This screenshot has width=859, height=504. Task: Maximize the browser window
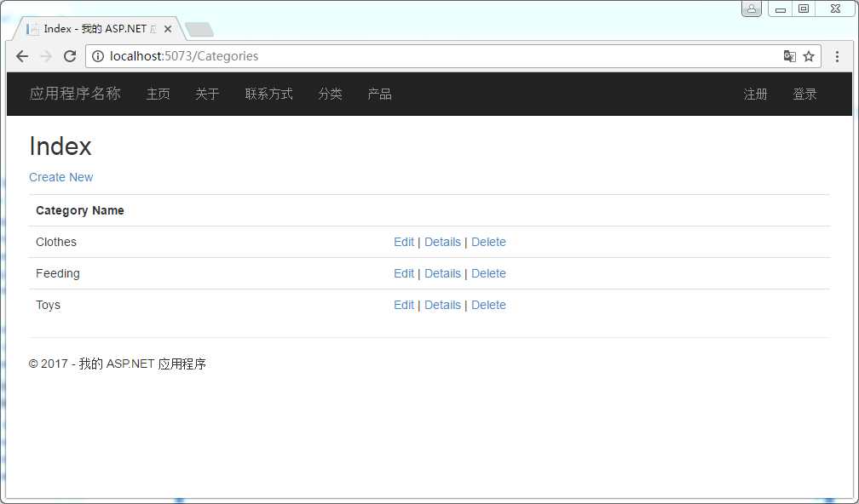[804, 9]
